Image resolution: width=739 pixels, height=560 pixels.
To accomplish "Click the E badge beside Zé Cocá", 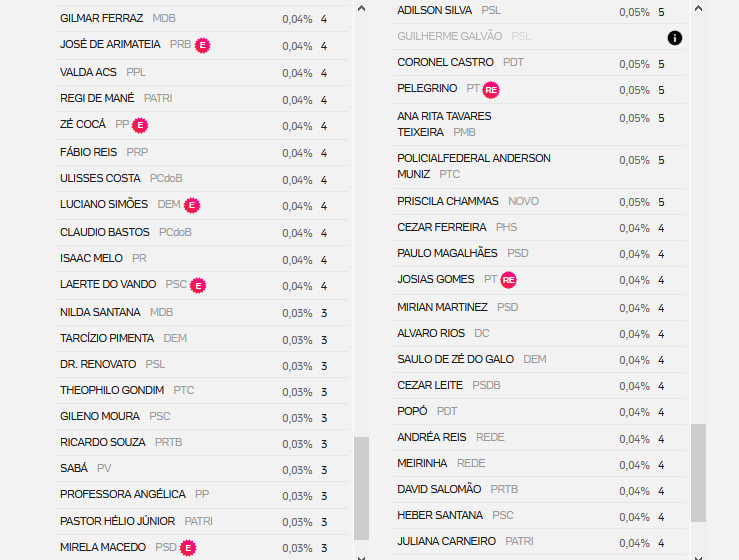I will 140,125.
